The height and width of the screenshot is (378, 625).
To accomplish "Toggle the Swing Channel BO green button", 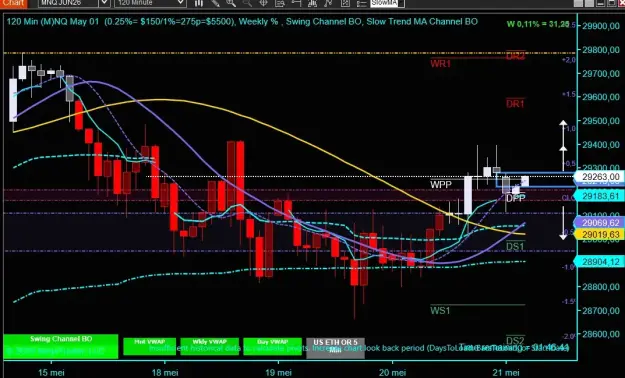I will click(61, 346).
